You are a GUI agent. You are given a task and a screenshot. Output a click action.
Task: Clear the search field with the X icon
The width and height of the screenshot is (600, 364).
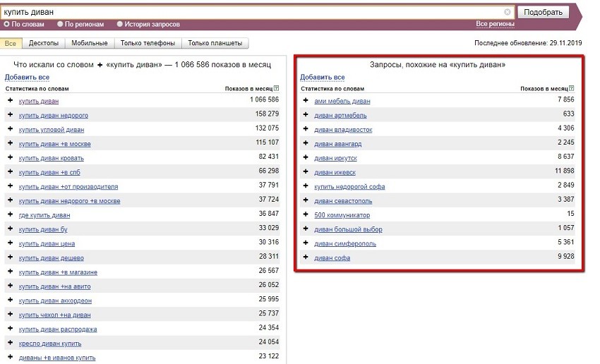[508, 12]
